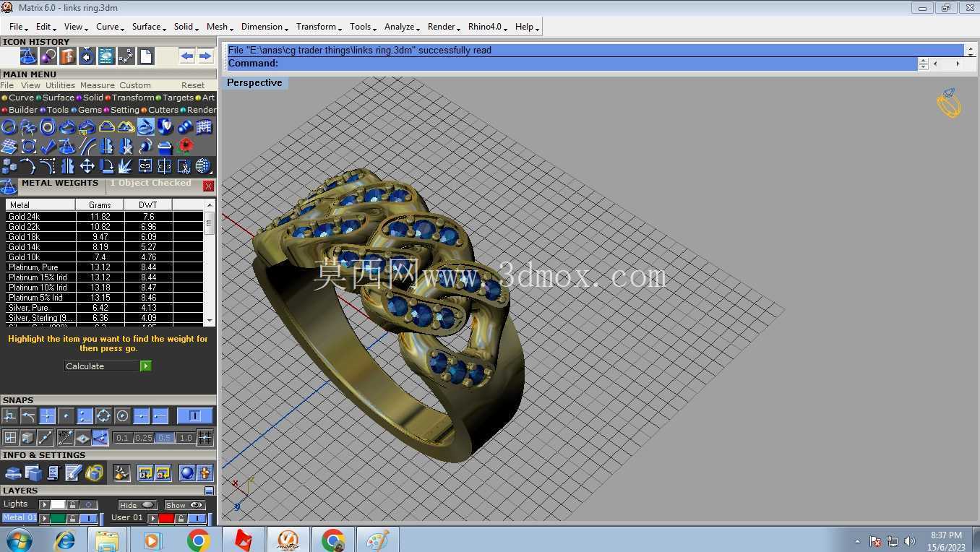
Task: Select the blue shield icon in main menu tools
Action: point(166,127)
